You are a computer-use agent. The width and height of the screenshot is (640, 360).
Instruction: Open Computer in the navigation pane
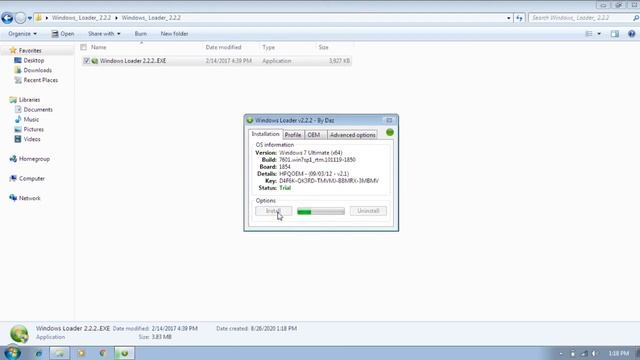(32, 178)
